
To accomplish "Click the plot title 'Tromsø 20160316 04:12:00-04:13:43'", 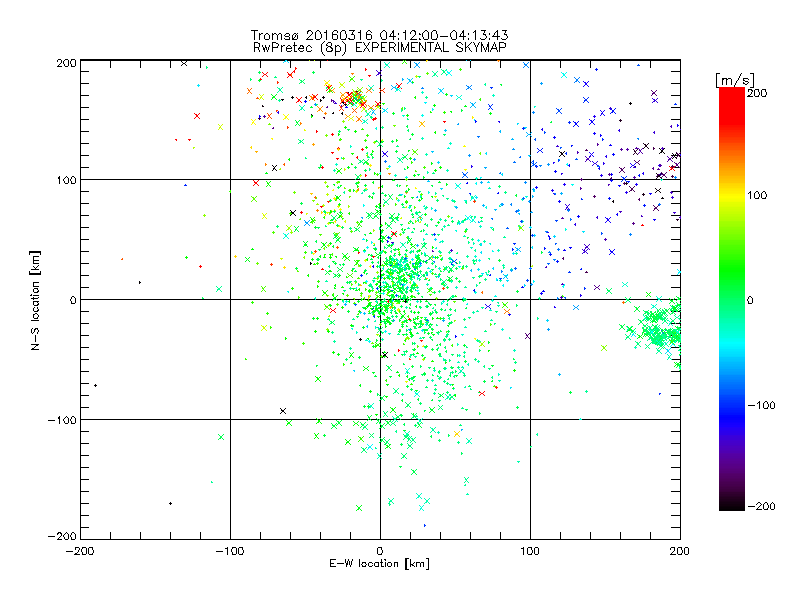I will point(380,35).
